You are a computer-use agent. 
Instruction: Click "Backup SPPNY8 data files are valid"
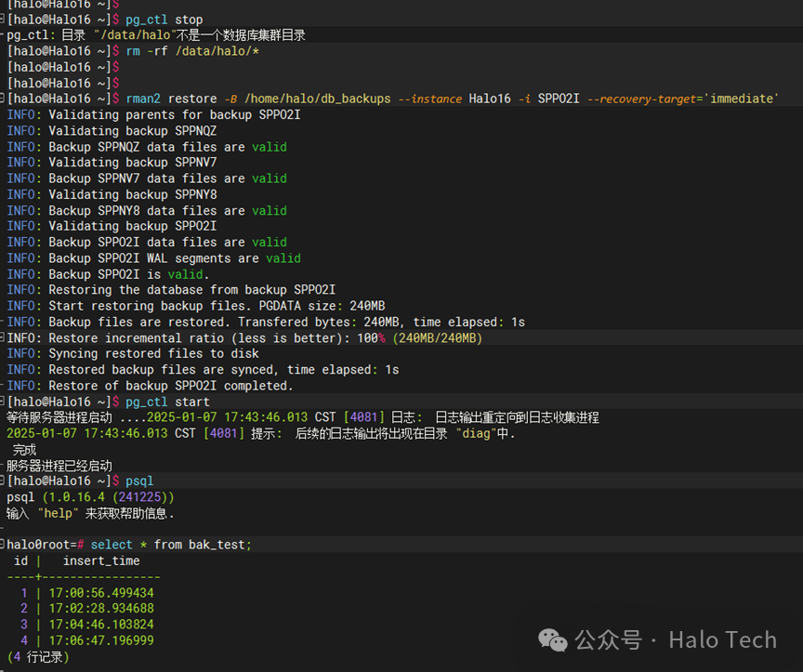click(147, 210)
